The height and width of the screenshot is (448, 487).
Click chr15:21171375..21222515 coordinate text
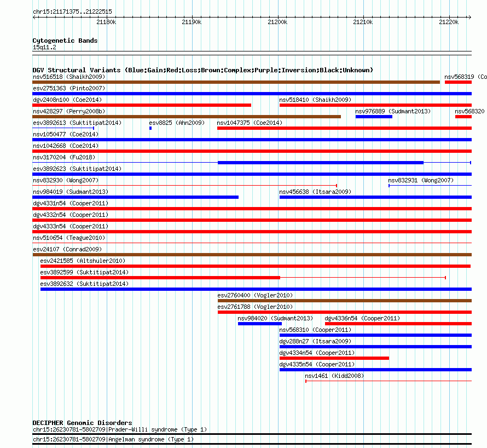(x=72, y=12)
